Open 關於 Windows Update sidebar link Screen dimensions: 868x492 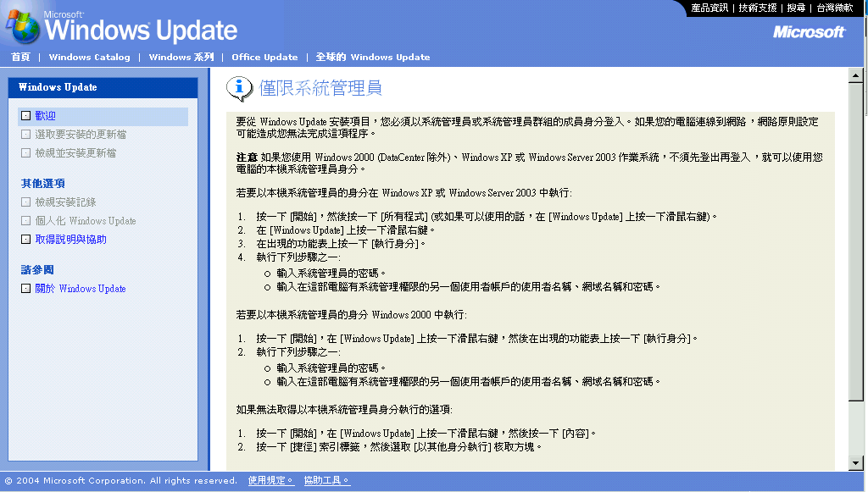81,289
